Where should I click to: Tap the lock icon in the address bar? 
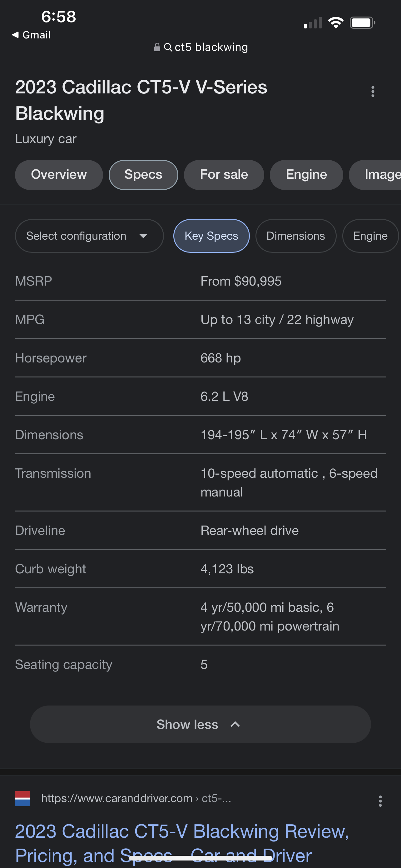(x=157, y=47)
